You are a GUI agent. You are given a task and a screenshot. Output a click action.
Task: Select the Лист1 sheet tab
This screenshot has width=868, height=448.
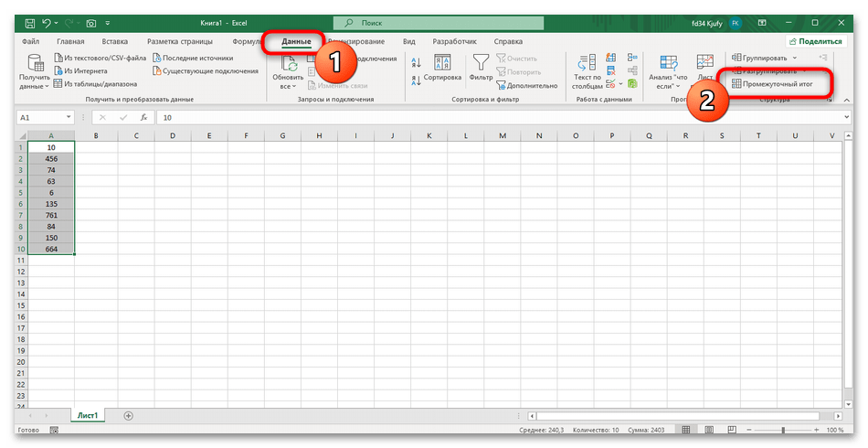click(x=88, y=415)
